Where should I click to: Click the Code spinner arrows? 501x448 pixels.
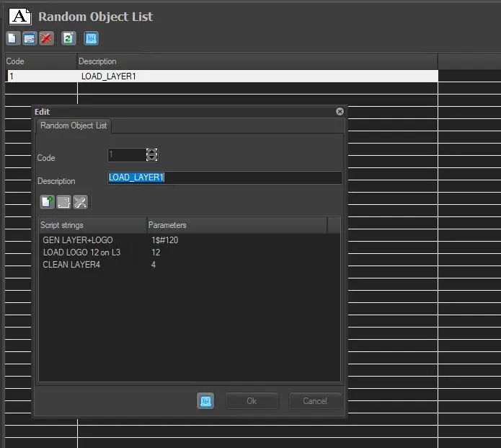(151, 154)
